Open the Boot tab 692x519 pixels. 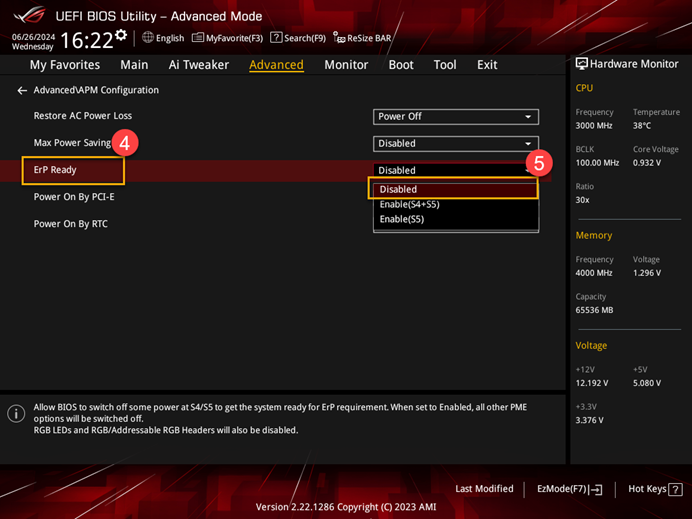pyautogui.click(x=401, y=65)
